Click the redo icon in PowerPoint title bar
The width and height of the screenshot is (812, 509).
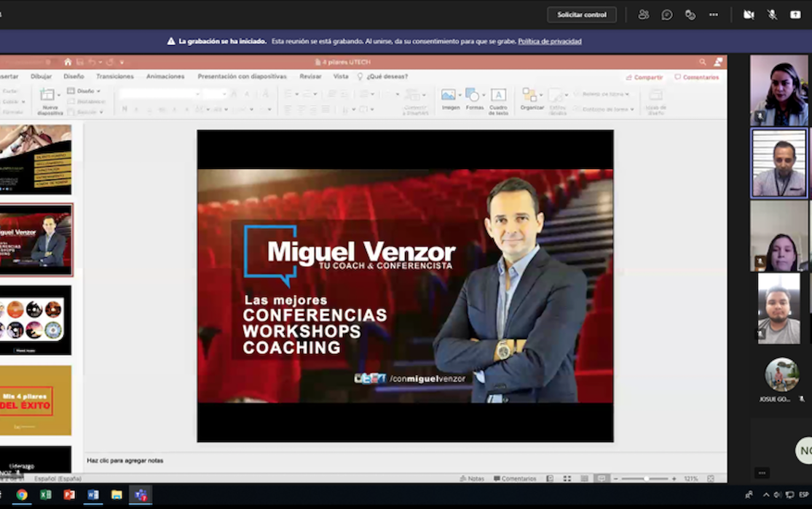coord(110,62)
